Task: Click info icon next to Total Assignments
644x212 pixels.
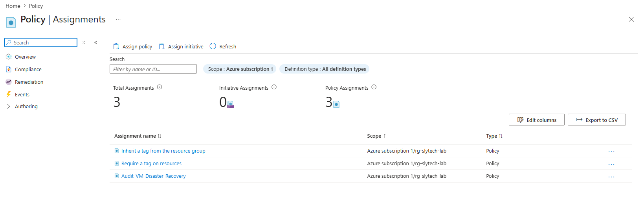Action: click(x=160, y=87)
